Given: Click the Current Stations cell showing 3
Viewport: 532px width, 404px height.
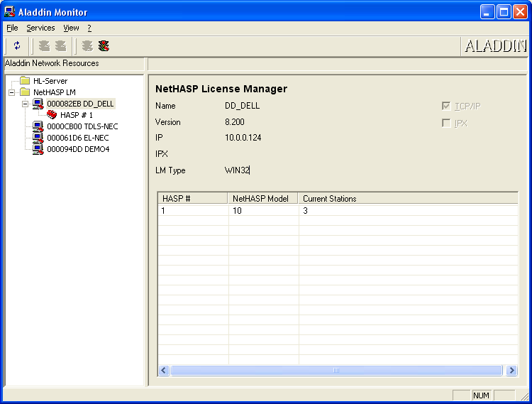Looking at the screenshot, I should 409,211.
